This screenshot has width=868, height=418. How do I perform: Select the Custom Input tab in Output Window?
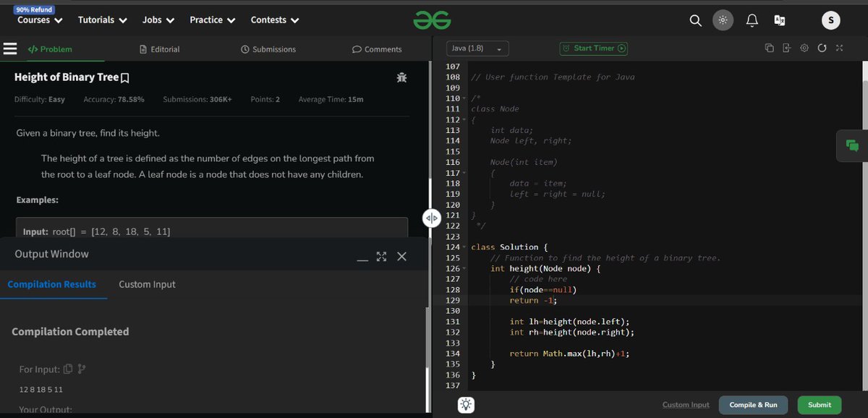(147, 284)
